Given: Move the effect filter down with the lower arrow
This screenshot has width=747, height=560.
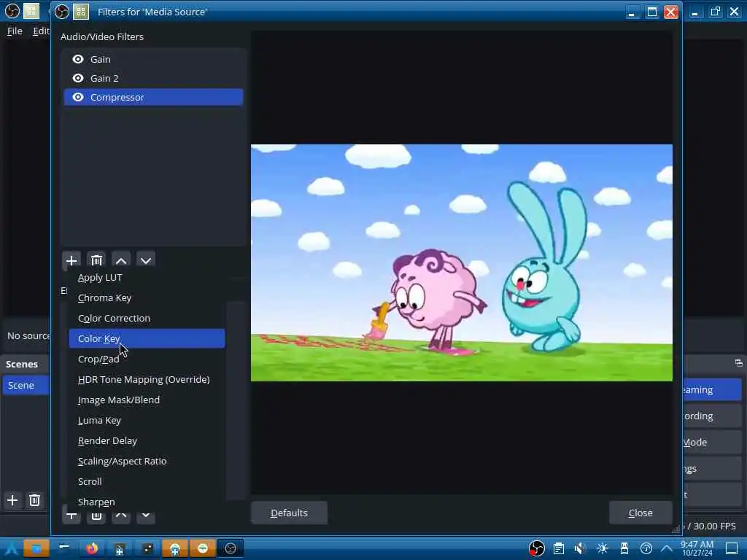Looking at the screenshot, I should (146, 516).
